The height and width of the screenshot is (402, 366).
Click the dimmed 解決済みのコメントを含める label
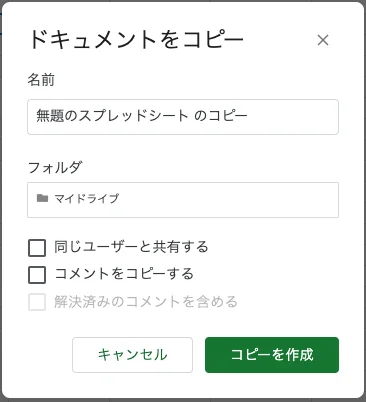pos(146,302)
